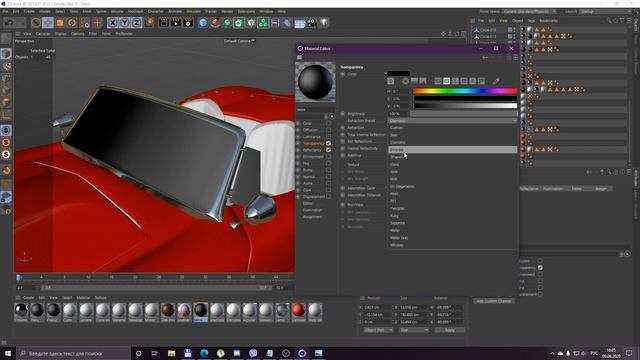Open Task View on the taskbar
The image size is (640, 360).
(155, 353)
